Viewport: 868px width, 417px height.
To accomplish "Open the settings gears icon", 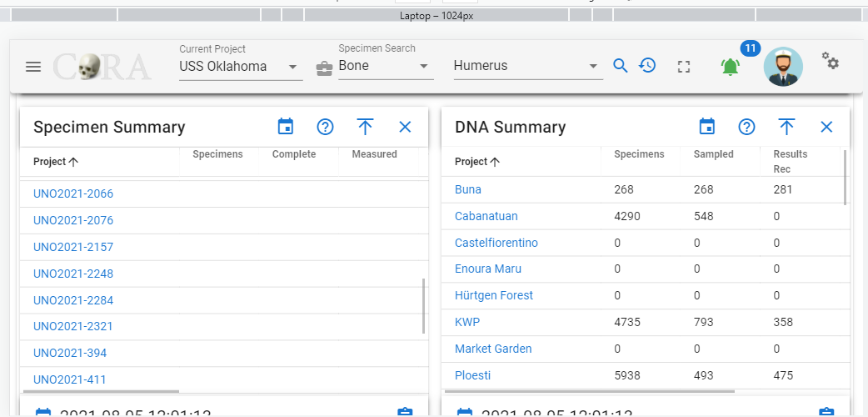I will (830, 60).
